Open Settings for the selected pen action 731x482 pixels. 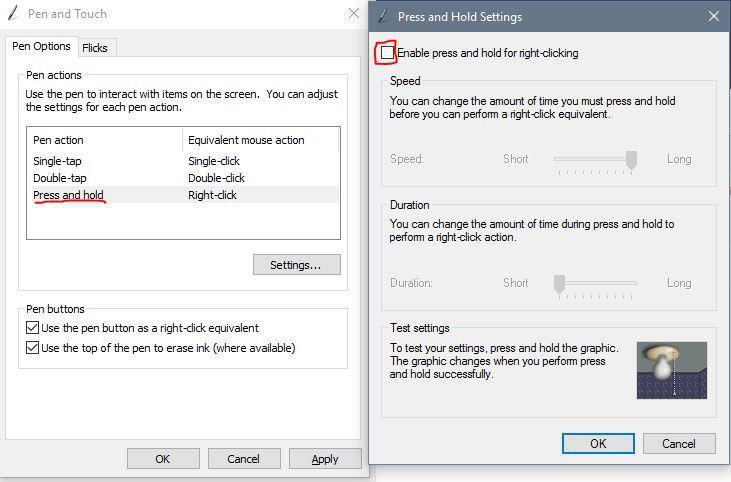pos(297,265)
